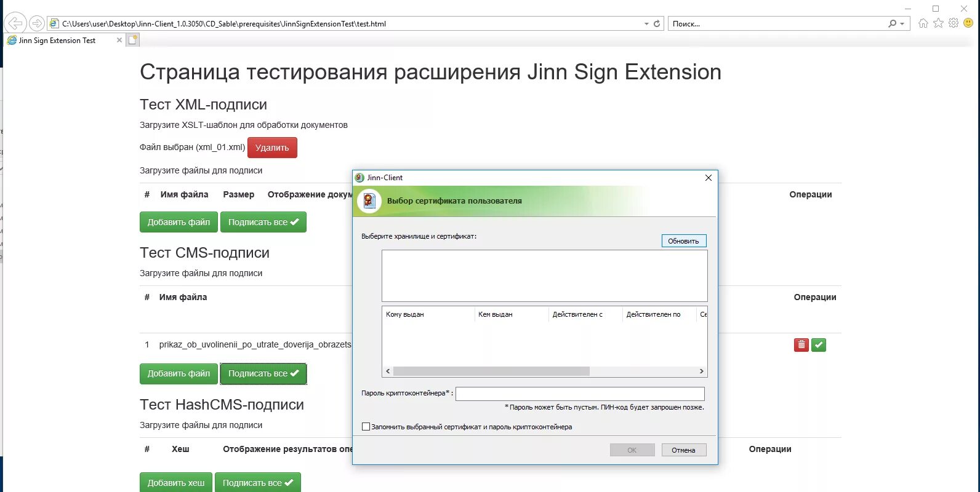Click the browser Back arrow button
This screenshot has width=980, height=492.
(x=15, y=23)
